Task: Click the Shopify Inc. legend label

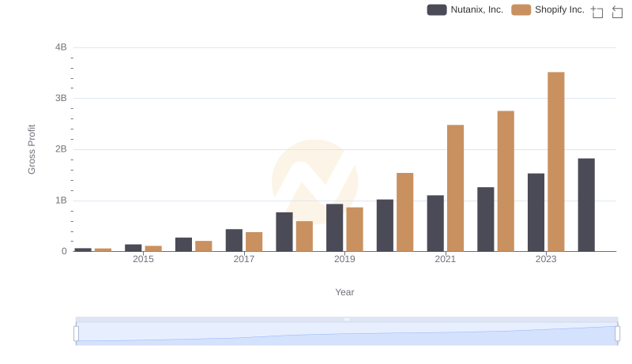Action: (559, 9)
